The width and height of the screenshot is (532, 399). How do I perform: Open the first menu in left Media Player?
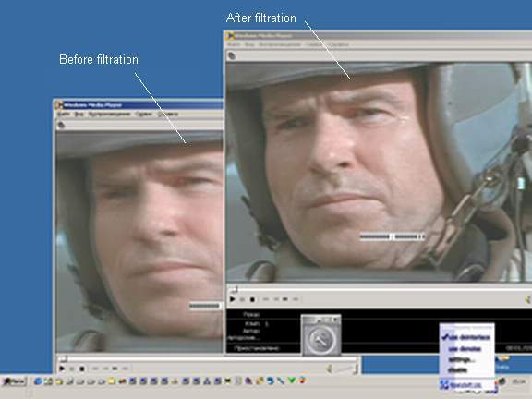(63, 115)
